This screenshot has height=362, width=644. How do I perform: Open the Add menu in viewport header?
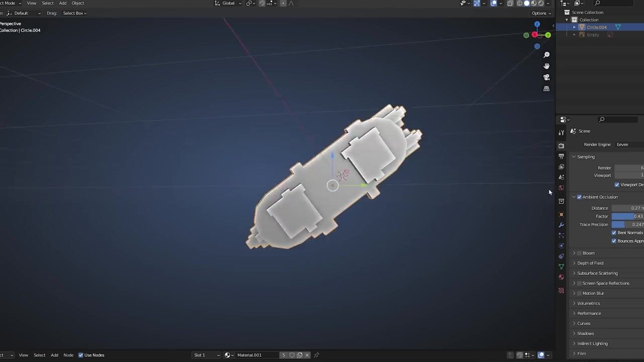(62, 3)
